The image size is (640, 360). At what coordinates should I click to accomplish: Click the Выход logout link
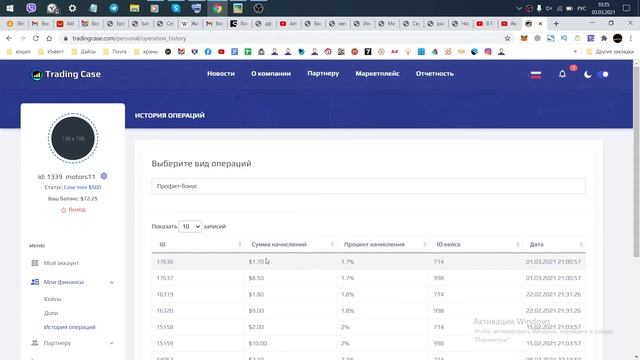[x=73, y=209]
